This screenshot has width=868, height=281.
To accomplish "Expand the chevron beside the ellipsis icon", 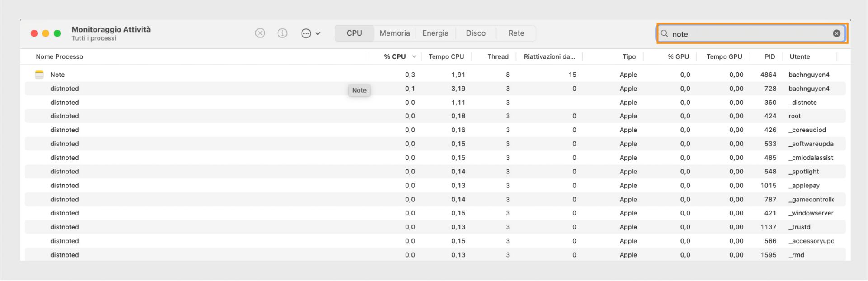I will coord(318,33).
